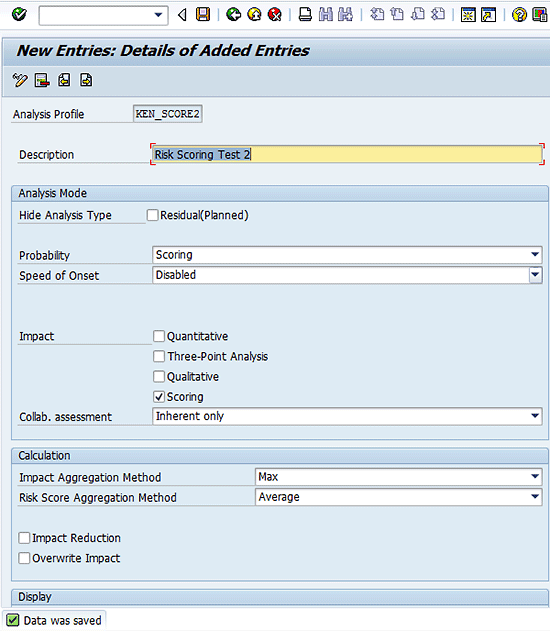Open Probability dropdown

click(535, 255)
